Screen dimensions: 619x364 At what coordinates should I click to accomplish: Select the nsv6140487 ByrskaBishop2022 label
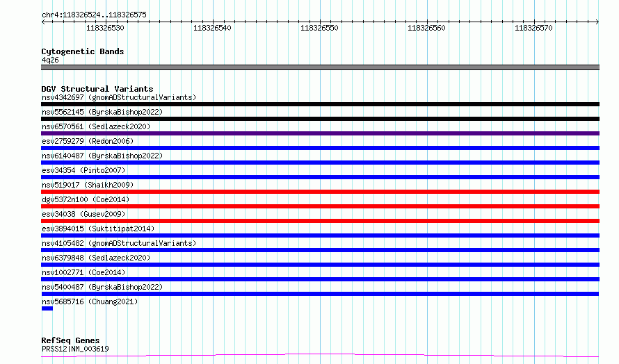[x=102, y=156]
